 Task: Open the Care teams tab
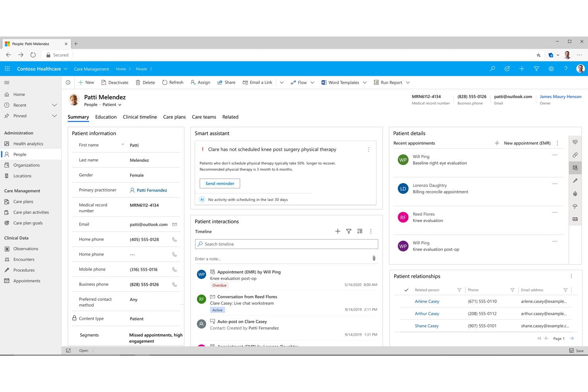[x=204, y=117]
